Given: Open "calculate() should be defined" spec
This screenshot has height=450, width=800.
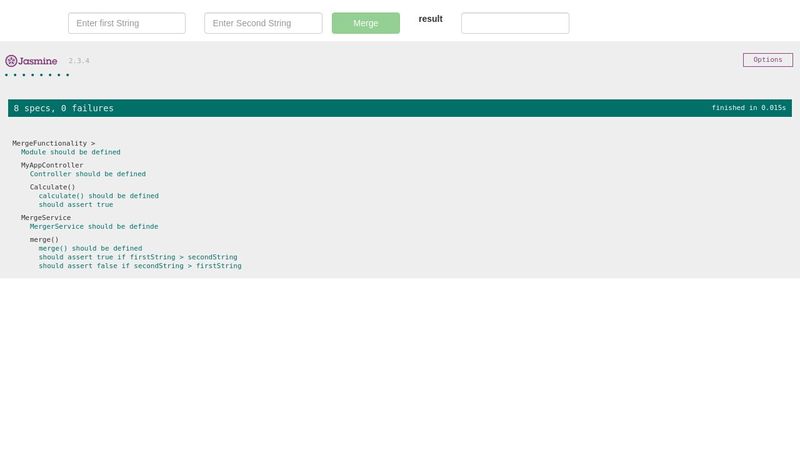Looking at the screenshot, I should (x=98, y=196).
